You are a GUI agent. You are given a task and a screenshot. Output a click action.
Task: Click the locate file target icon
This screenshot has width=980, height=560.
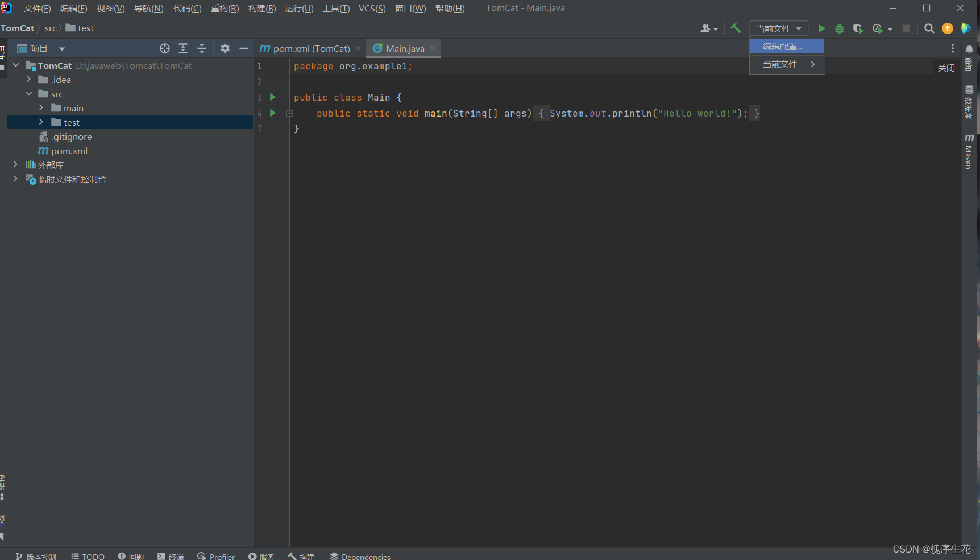tap(165, 48)
